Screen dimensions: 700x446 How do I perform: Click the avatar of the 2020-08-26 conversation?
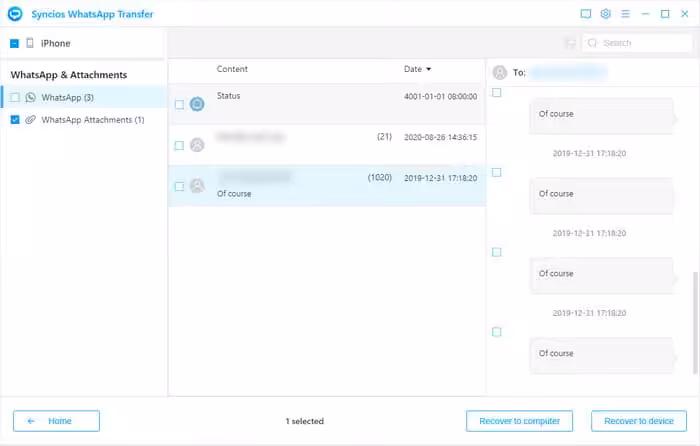197,145
